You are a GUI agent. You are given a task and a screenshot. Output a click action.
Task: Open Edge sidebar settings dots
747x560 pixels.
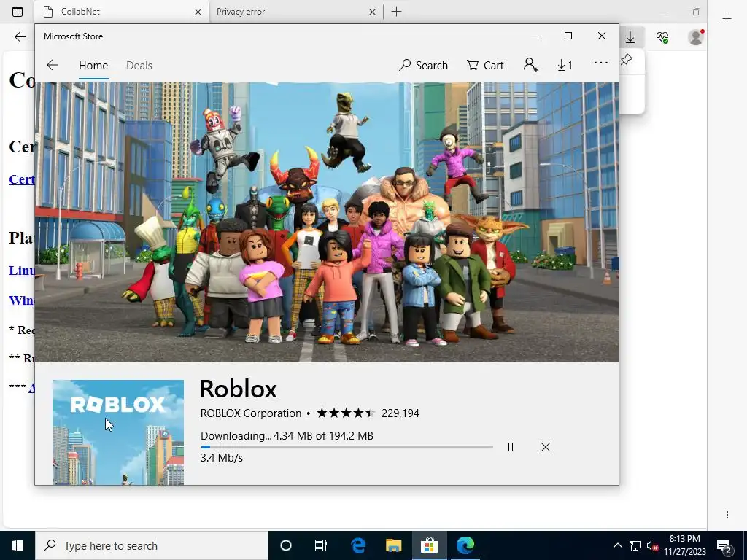click(727, 515)
